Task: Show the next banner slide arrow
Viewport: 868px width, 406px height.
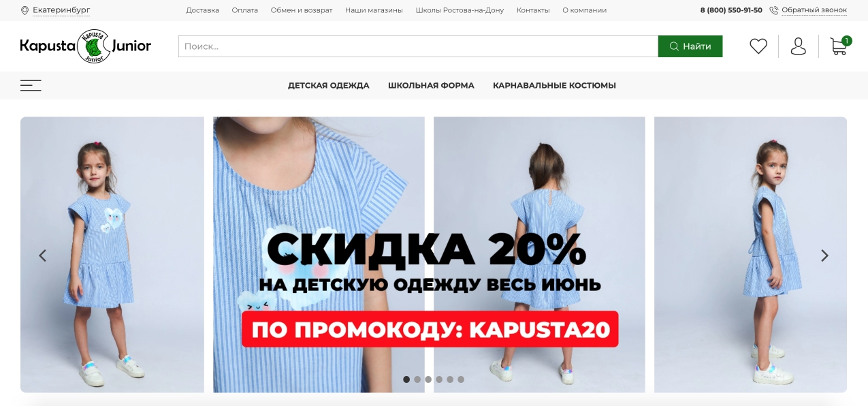Action: coord(824,255)
